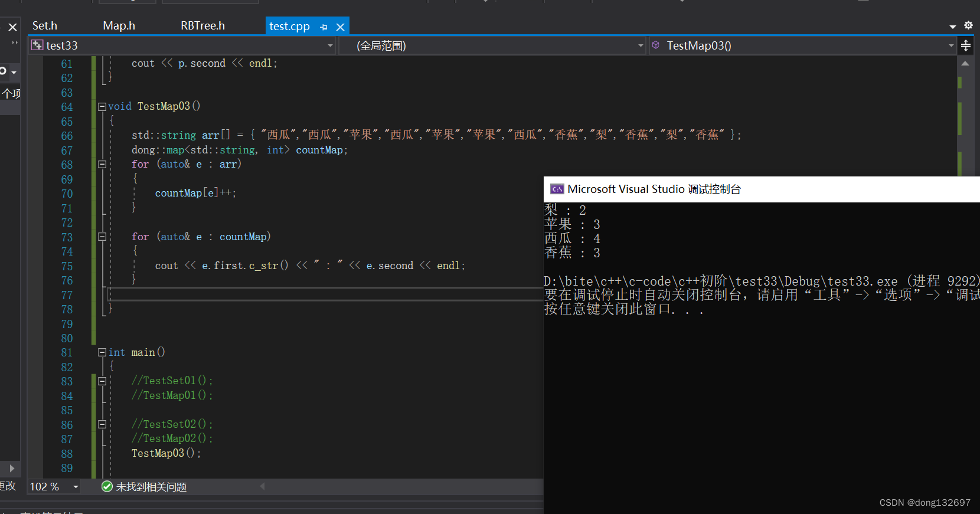This screenshot has height=514, width=980.
Task: Collapse the for loop over countMap
Action: (x=102, y=237)
